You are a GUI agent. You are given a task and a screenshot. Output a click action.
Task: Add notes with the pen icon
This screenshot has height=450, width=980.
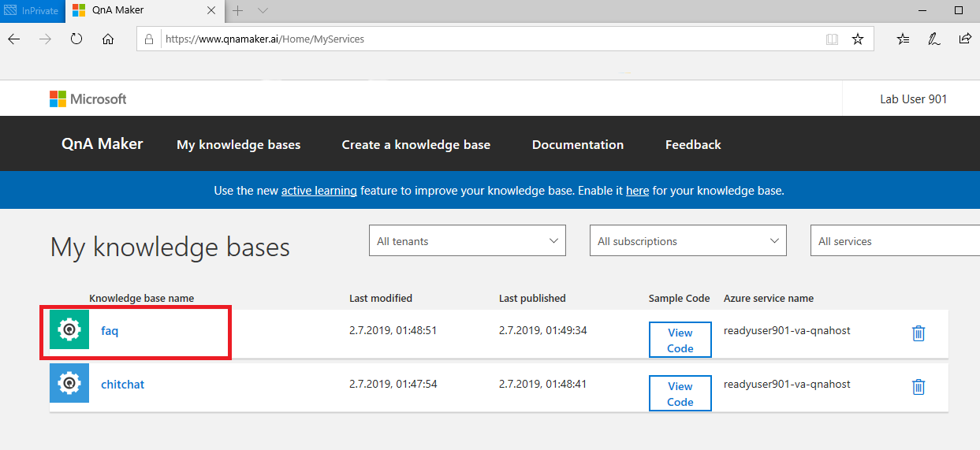934,39
